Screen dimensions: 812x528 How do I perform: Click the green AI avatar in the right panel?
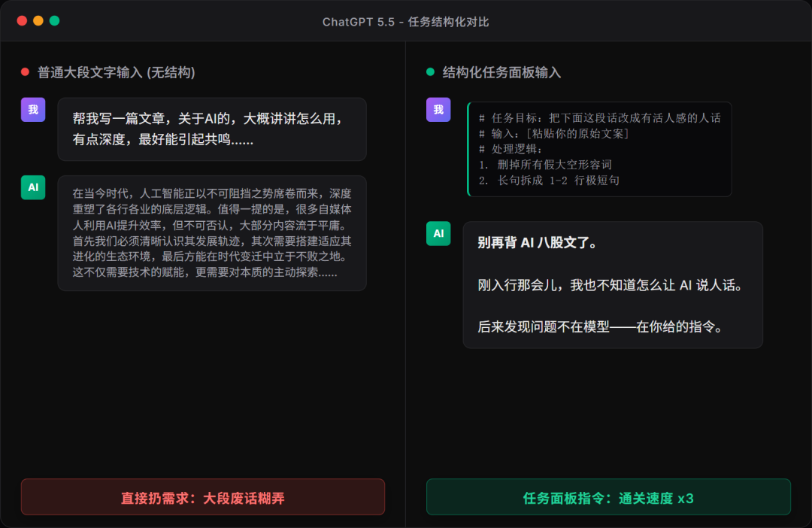pyautogui.click(x=438, y=233)
